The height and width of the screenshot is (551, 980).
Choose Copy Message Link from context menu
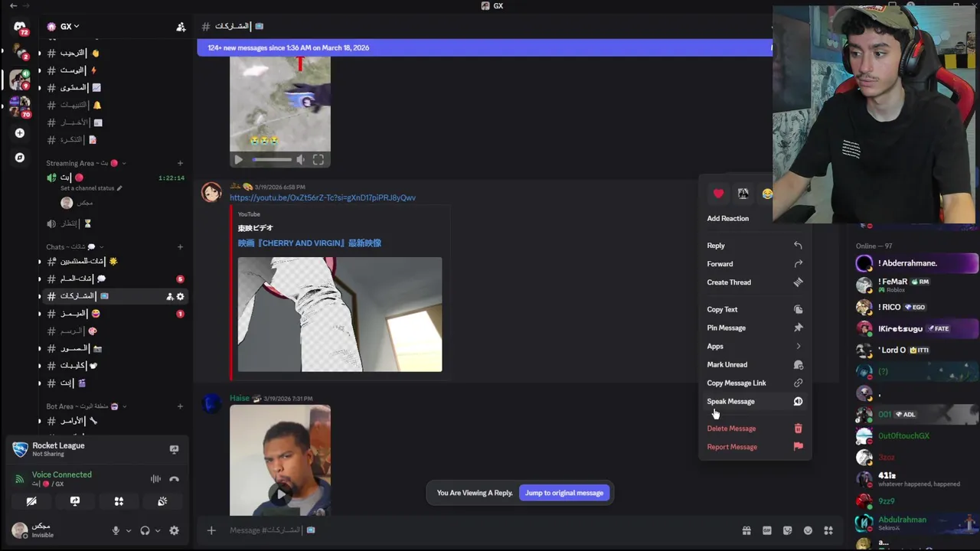coord(755,383)
